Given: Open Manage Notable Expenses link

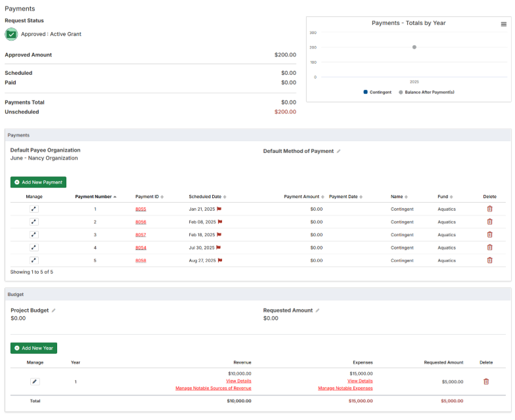Looking at the screenshot, I should coord(346,388).
